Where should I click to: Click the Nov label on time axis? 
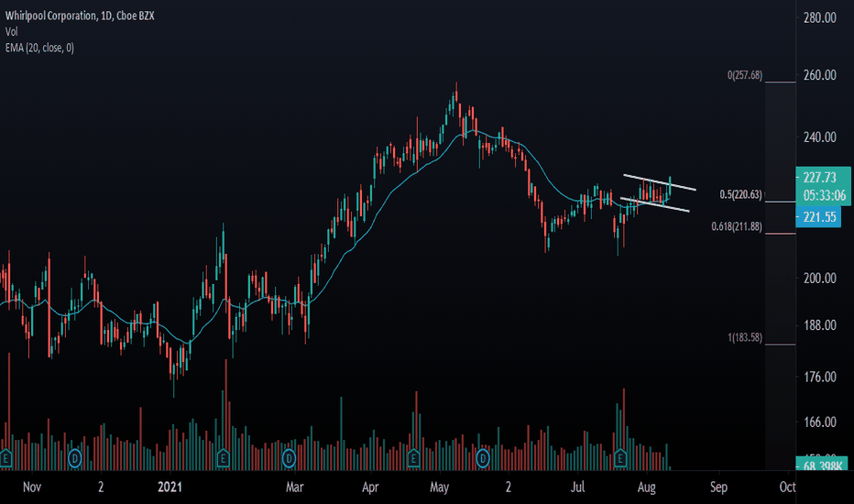tap(31, 488)
